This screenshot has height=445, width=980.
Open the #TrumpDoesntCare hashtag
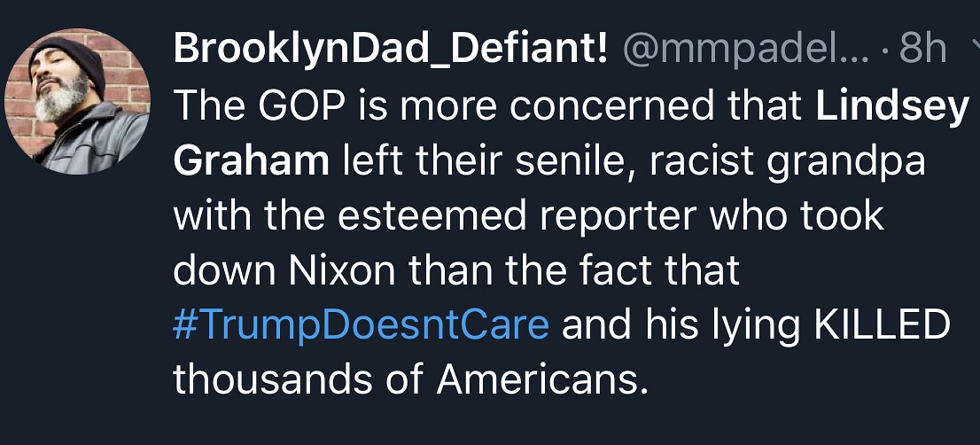click(x=361, y=325)
